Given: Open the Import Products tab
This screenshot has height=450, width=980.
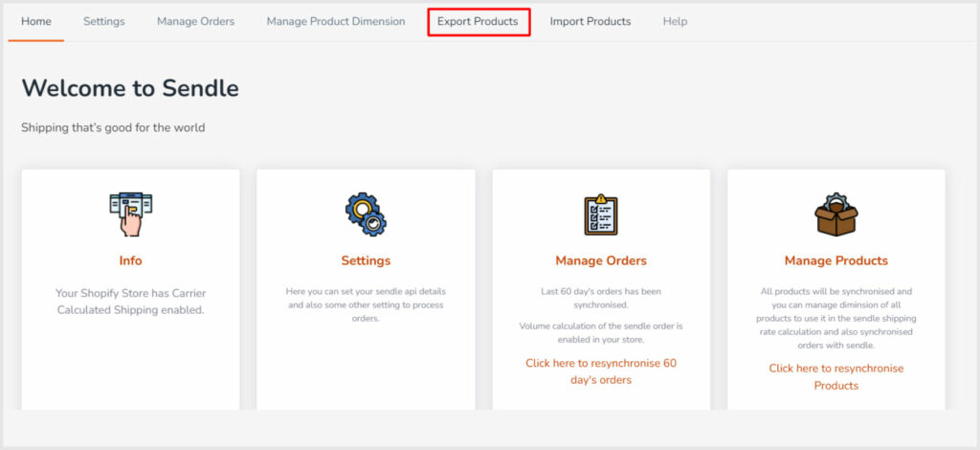Looking at the screenshot, I should point(590,21).
